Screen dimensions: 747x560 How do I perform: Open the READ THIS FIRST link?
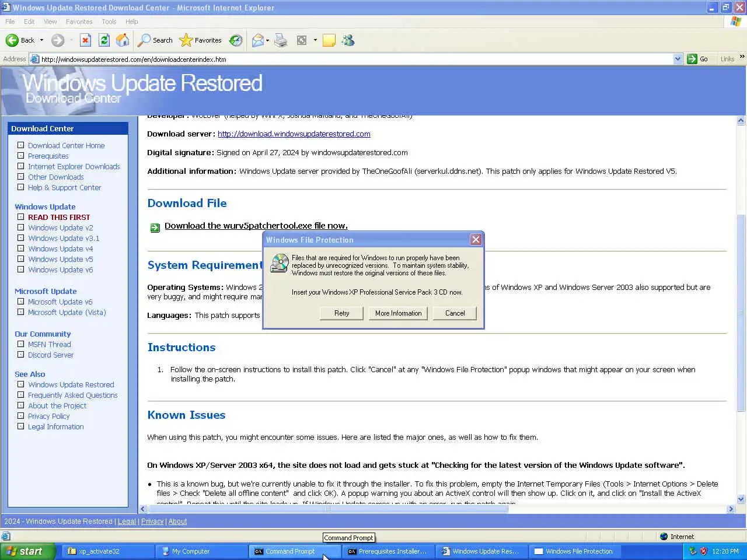click(x=59, y=217)
